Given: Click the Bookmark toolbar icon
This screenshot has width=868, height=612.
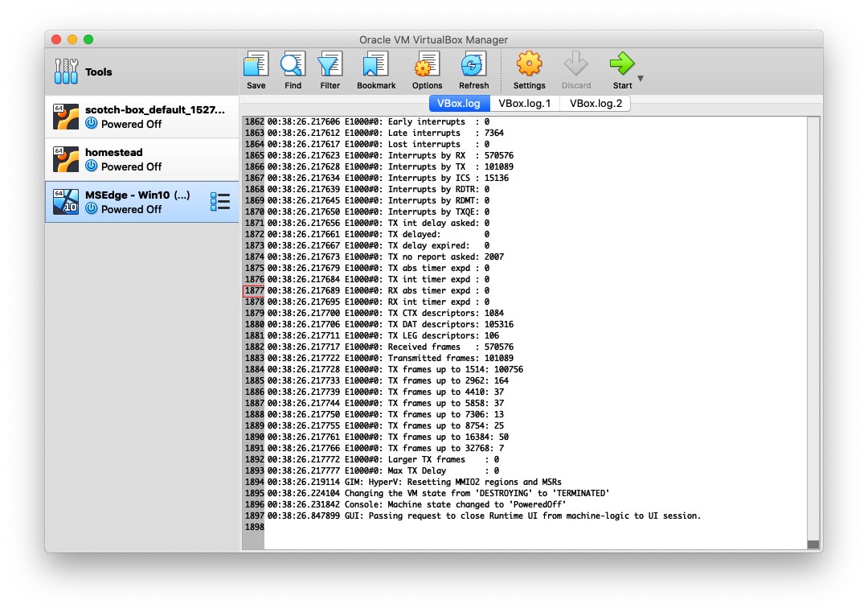Looking at the screenshot, I should pos(376,64).
